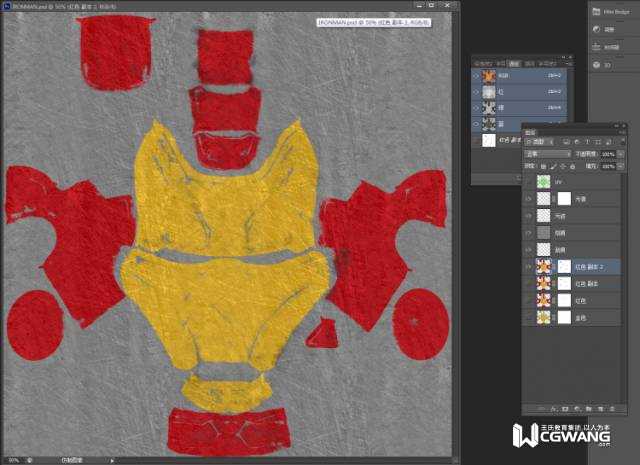Toggle visibility of 金色 layer
640x465 pixels.
point(529,318)
